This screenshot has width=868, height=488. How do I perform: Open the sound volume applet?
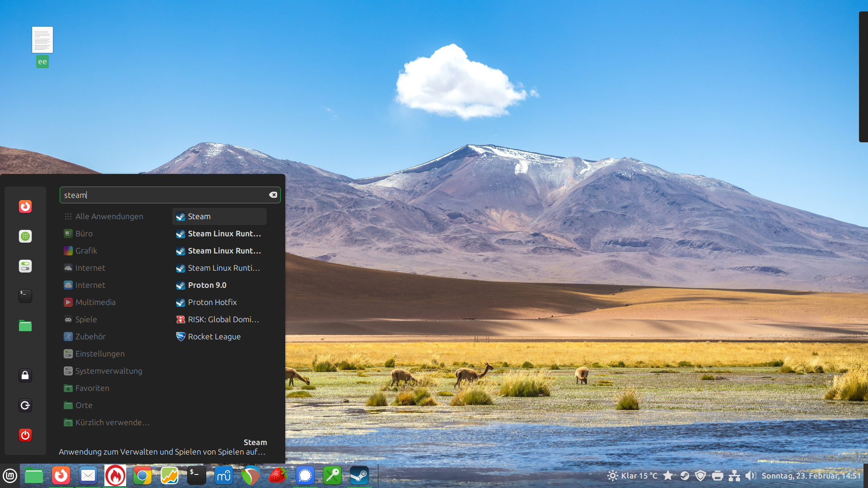click(750, 475)
